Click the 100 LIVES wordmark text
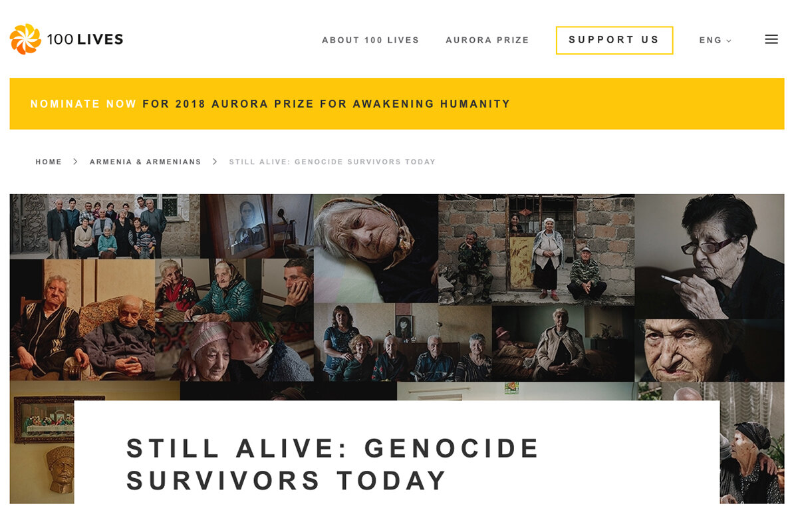This screenshot has width=798, height=532. click(x=84, y=39)
